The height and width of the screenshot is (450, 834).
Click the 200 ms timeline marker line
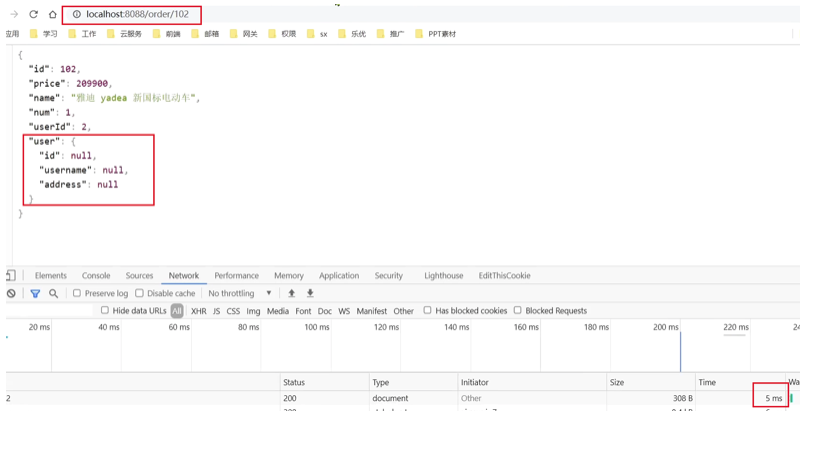click(x=680, y=351)
